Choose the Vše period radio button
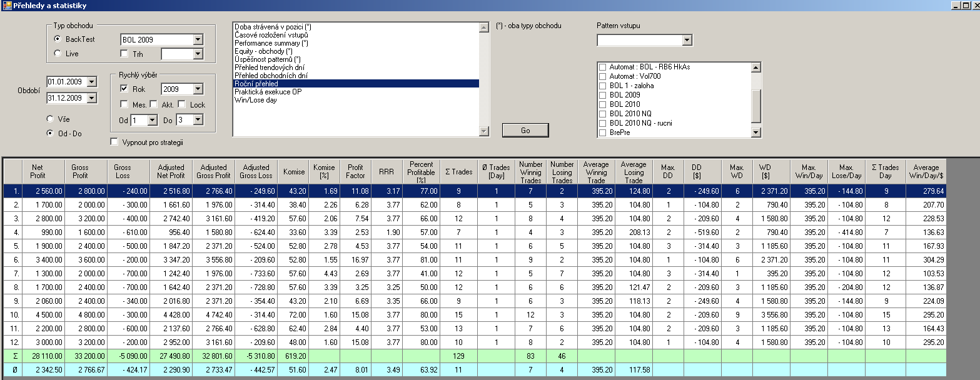Viewport: 980px width, 380px height. click(x=50, y=118)
